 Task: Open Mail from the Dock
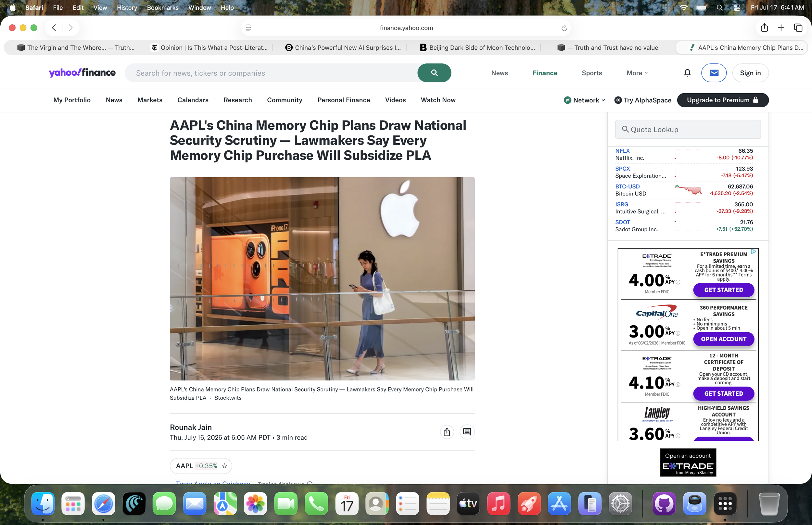[195, 504]
